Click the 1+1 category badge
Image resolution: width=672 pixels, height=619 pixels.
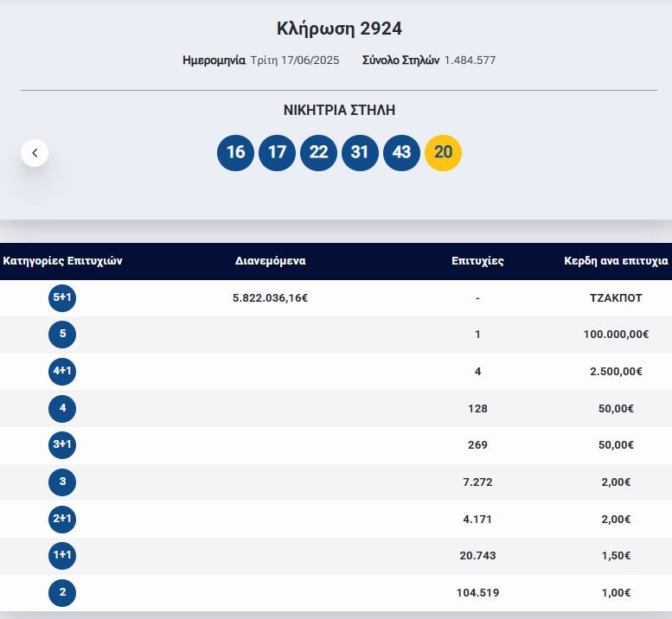pos(62,555)
